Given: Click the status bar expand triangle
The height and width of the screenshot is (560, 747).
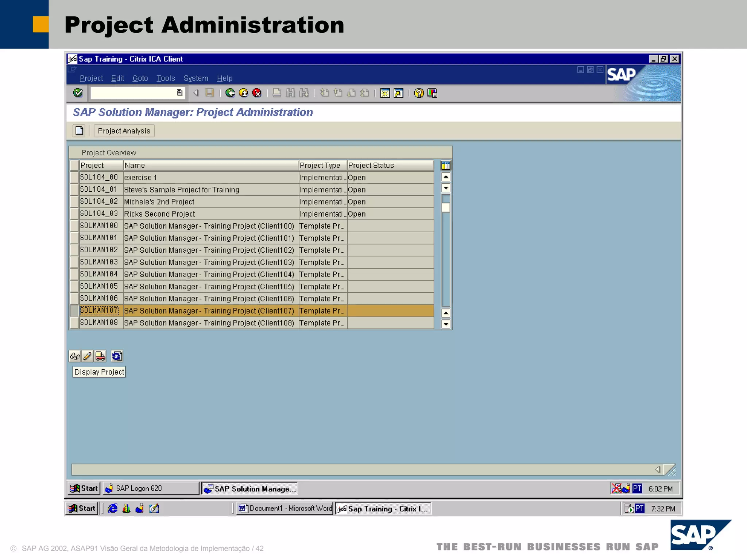Looking at the screenshot, I should [658, 470].
